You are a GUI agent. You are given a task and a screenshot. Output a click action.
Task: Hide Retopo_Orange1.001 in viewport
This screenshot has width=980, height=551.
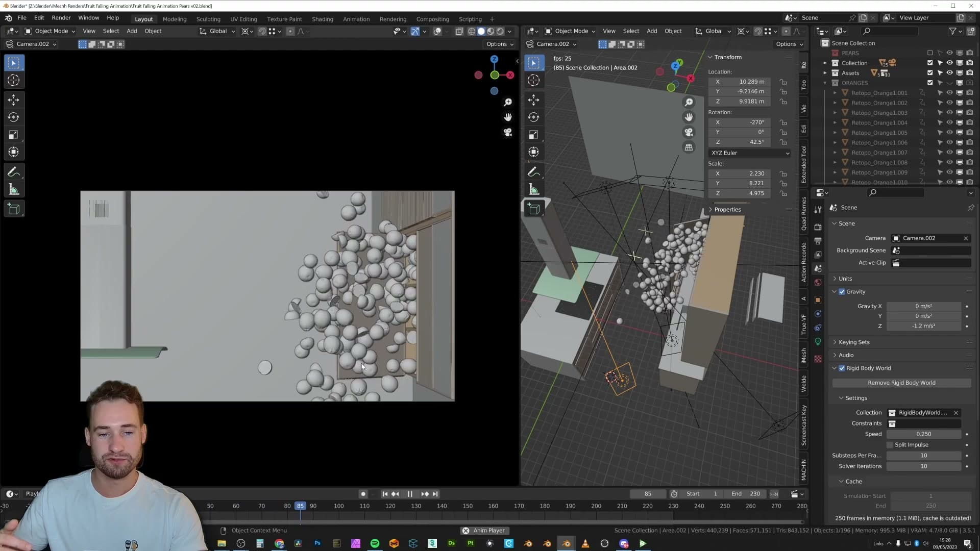pyautogui.click(x=949, y=93)
